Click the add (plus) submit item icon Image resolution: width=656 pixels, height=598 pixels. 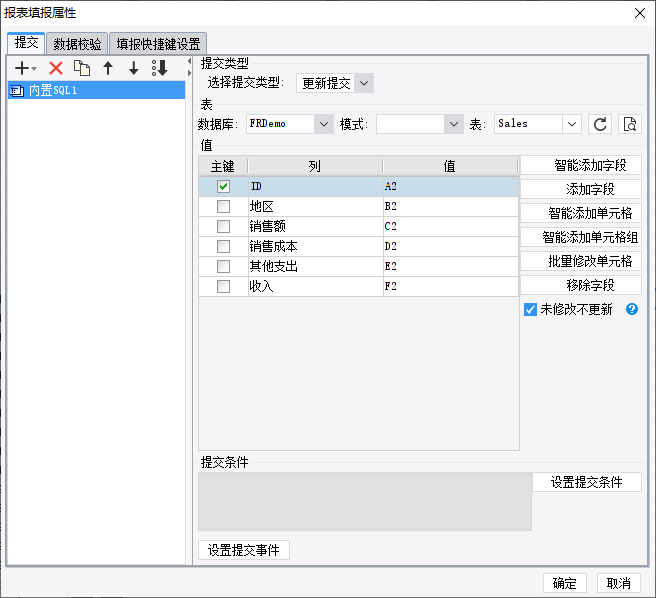21,68
